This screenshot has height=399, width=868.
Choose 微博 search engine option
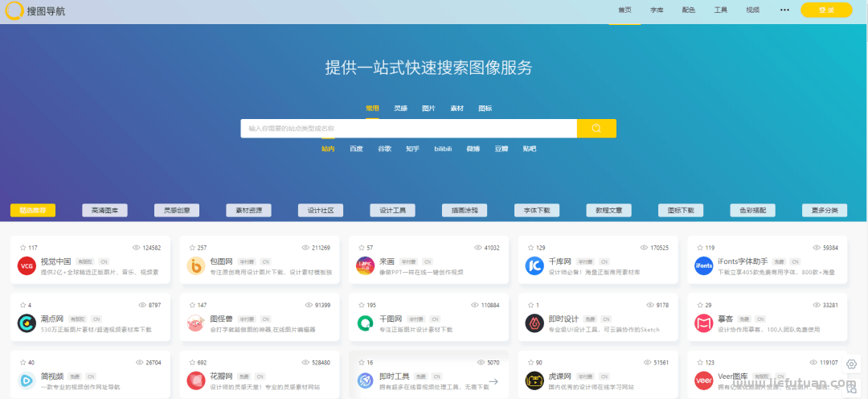473,149
